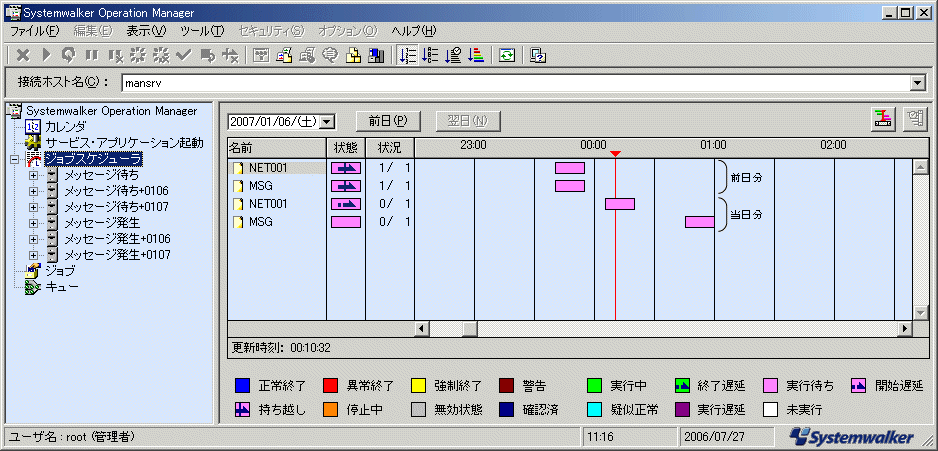Sort by number order toolbar icon
This screenshot has width=938, height=451.
(x=407, y=56)
